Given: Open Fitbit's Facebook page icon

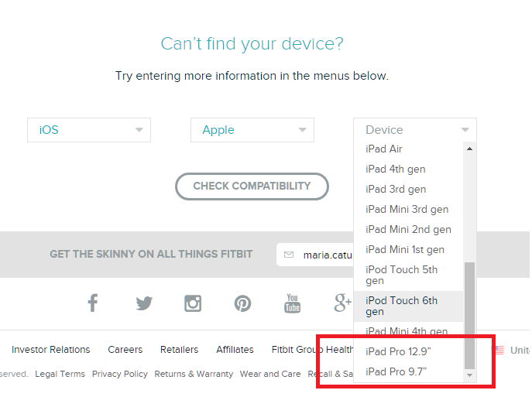Looking at the screenshot, I should (x=93, y=303).
